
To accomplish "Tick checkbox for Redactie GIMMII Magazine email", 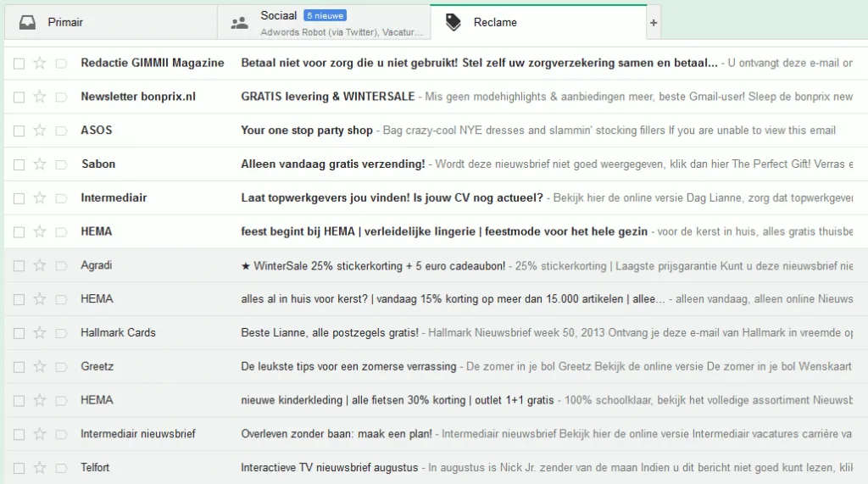I will pyautogui.click(x=19, y=63).
